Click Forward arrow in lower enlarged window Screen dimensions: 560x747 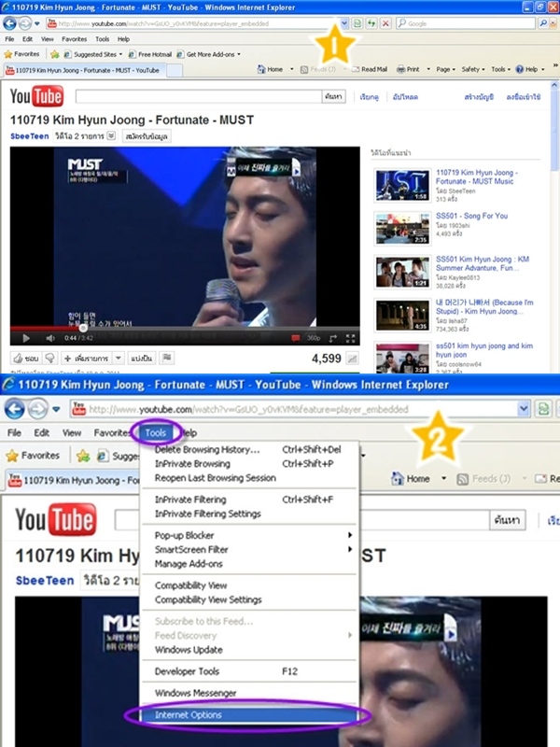(x=37, y=409)
